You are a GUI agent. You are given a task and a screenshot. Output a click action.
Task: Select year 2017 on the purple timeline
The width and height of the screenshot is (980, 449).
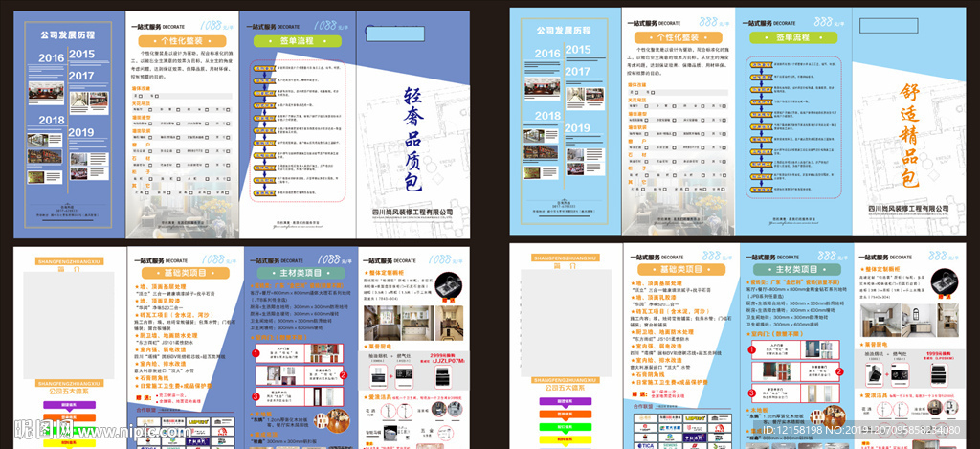pyautogui.click(x=81, y=76)
